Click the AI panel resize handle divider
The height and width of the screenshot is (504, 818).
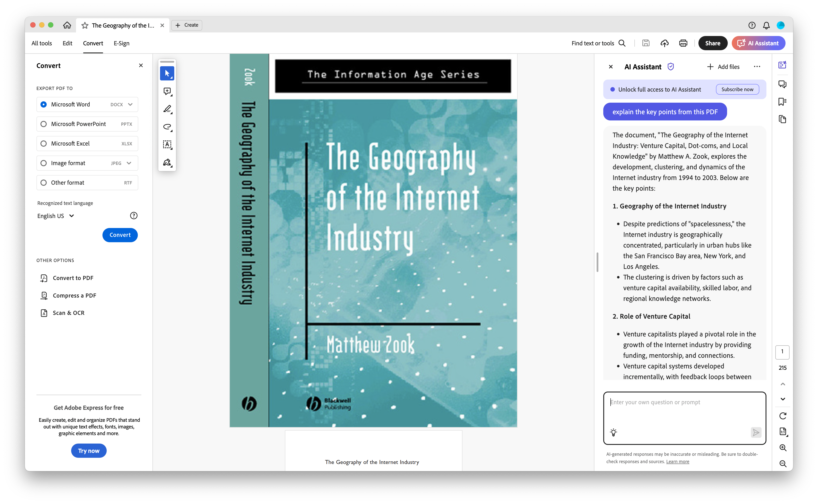(x=597, y=262)
